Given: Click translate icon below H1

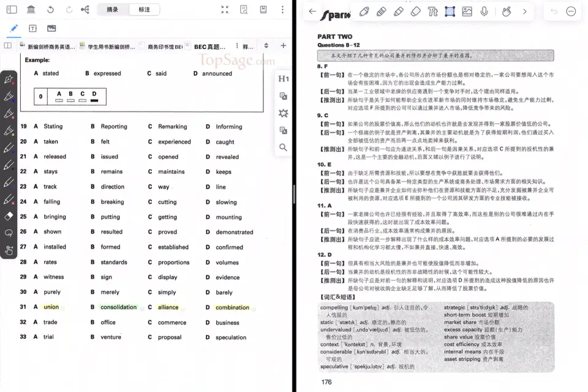Looking at the screenshot, I should [x=283, y=96].
